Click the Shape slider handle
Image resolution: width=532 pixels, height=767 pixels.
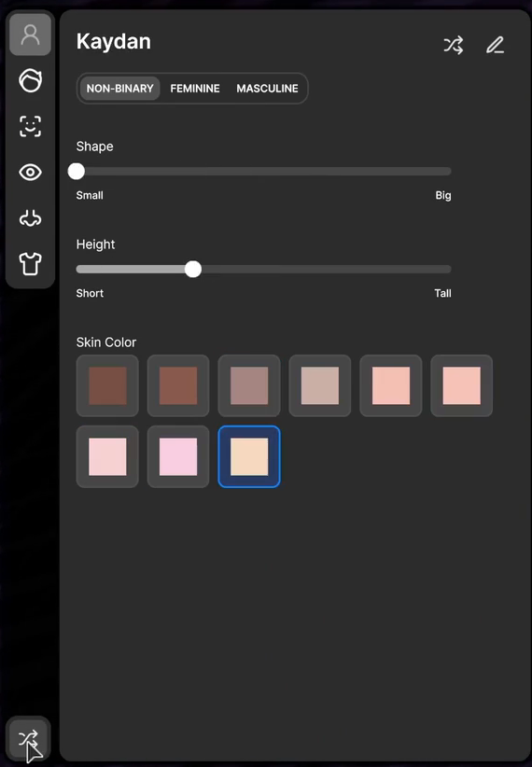(77, 171)
